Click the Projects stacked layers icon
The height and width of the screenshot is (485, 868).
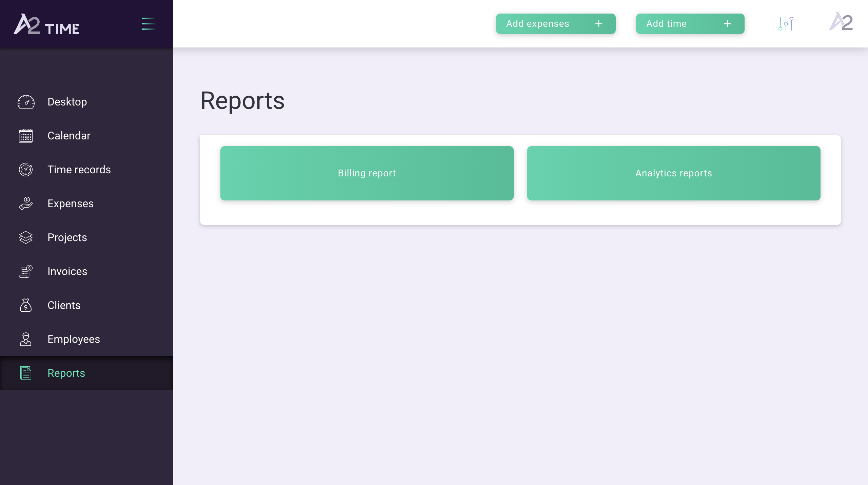pyautogui.click(x=26, y=237)
